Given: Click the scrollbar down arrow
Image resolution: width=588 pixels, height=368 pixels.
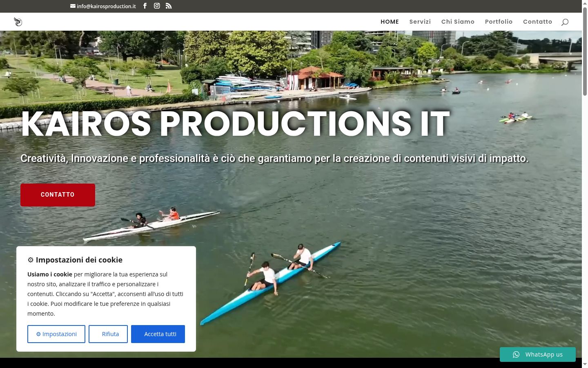Looking at the screenshot, I should pyautogui.click(x=585, y=365).
